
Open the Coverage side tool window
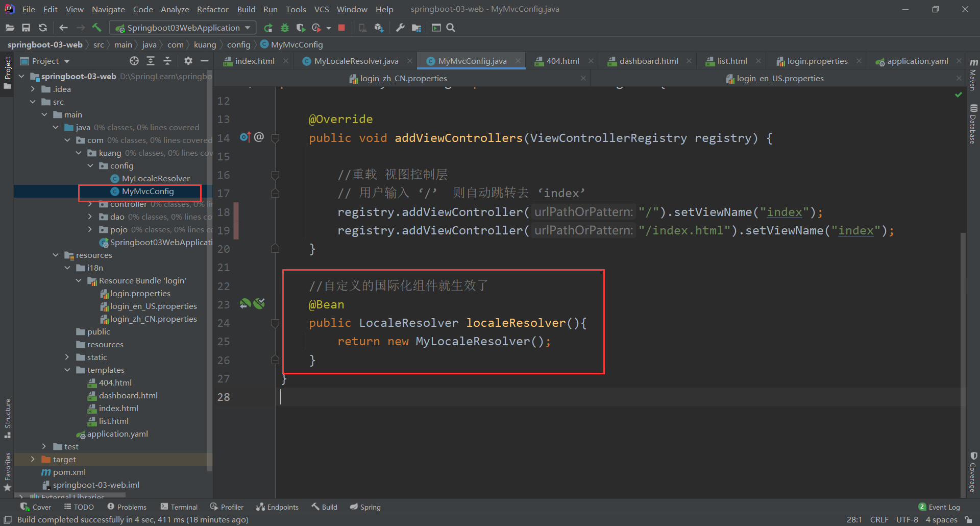click(973, 472)
